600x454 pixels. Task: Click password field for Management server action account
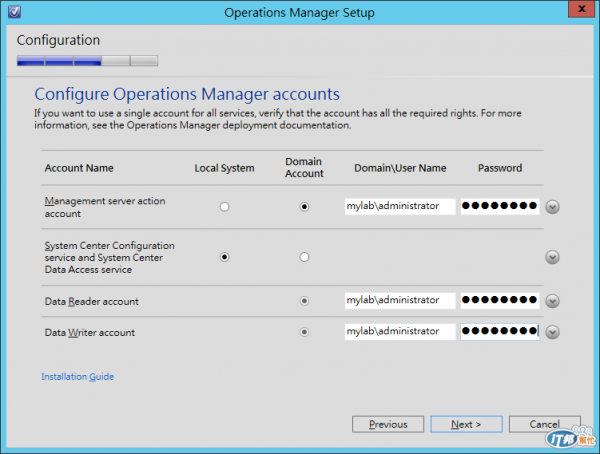coord(500,206)
